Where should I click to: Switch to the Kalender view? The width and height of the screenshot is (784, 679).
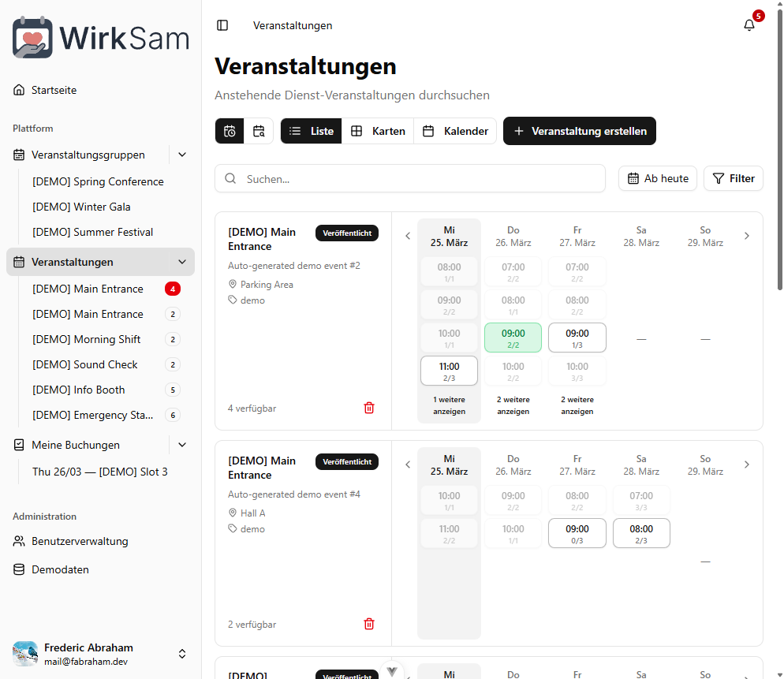coord(455,131)
